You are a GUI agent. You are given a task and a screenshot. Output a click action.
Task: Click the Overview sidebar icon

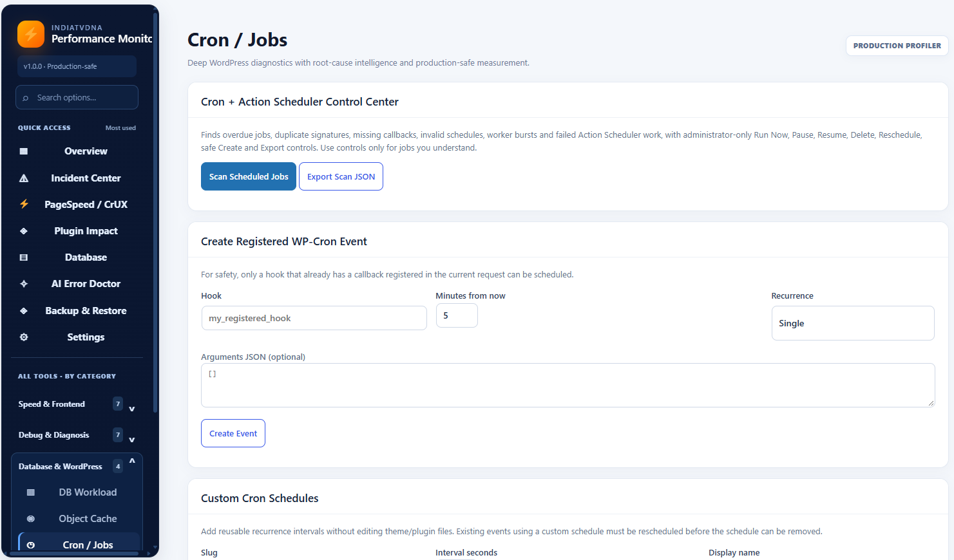point(24,151)
